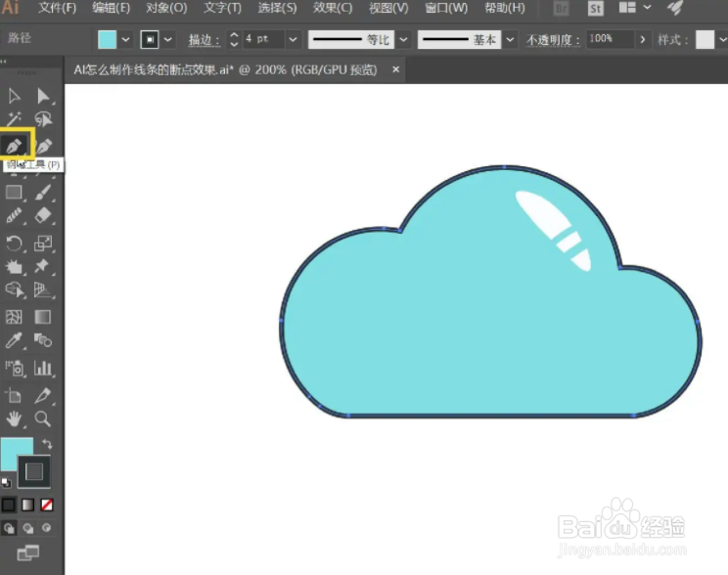Screen dimensions: 728x575
Task: Click the 描边 stroke panel link
Action: (x=205, y=40)
